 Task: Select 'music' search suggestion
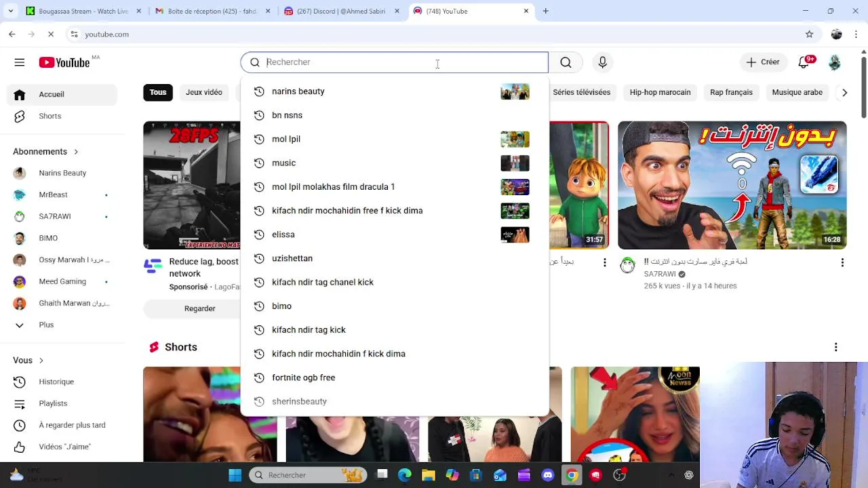394,163
